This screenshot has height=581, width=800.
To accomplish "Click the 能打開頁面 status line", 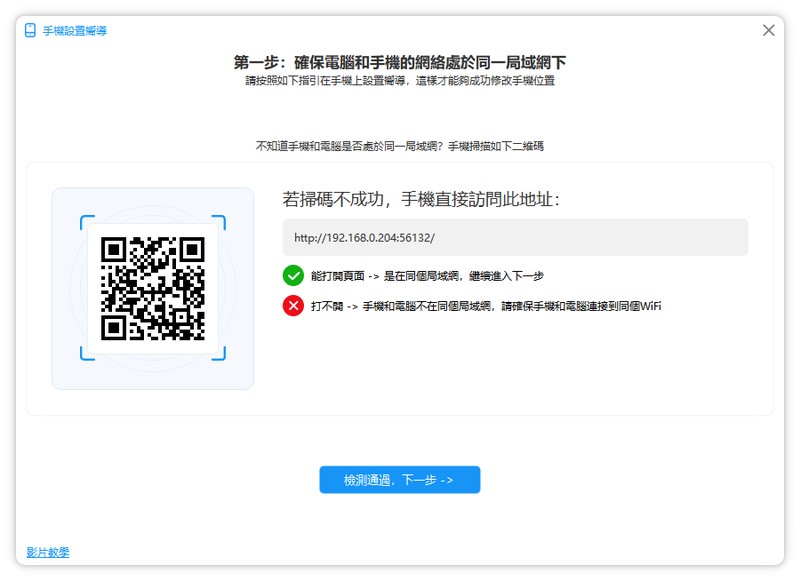I will pos(427,276).
